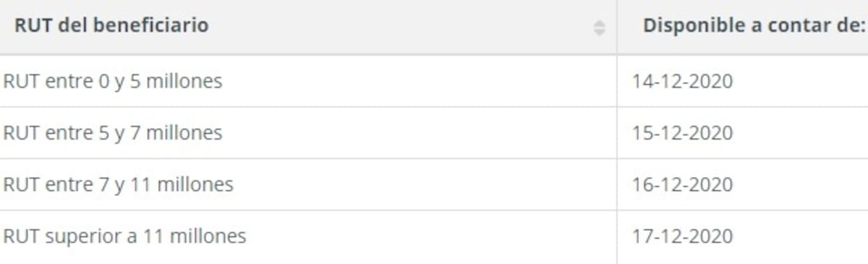This screenshot has width=868, height=264.
Task: Click the date 14-12-2020
Action: (682, 81)
